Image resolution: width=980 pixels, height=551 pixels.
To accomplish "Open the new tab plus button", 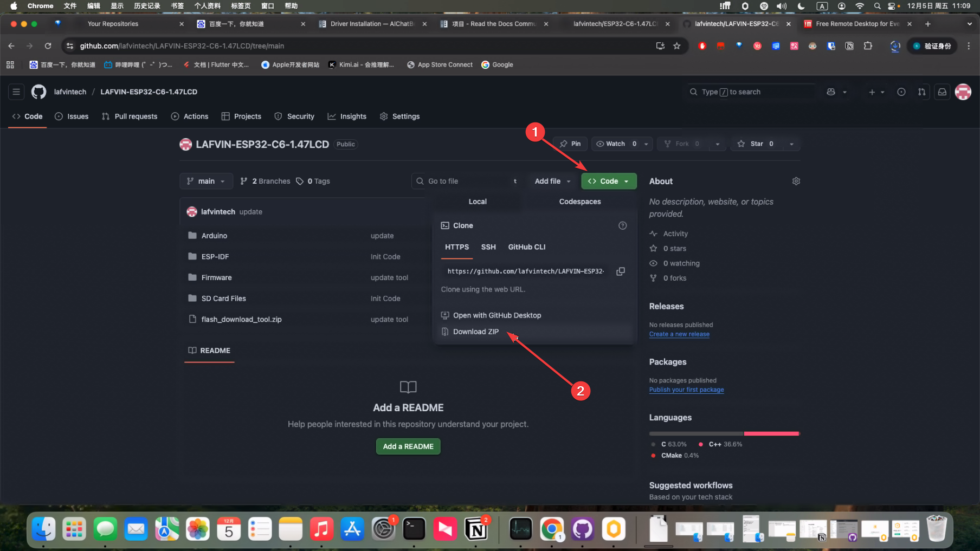I will (928, 24).
